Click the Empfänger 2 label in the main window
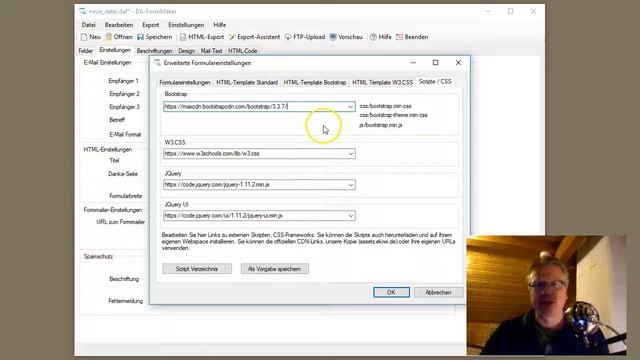640x360 pixels. point(124,94)
